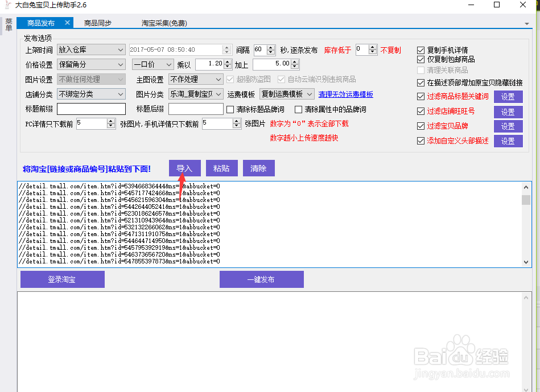Click the URL list scrollbar down arrow
Viewport: 540px width, 392px height.
point(526,262)
